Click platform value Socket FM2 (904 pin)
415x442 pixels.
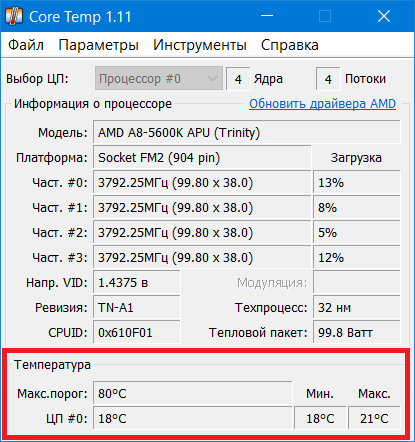coord(202,157)
